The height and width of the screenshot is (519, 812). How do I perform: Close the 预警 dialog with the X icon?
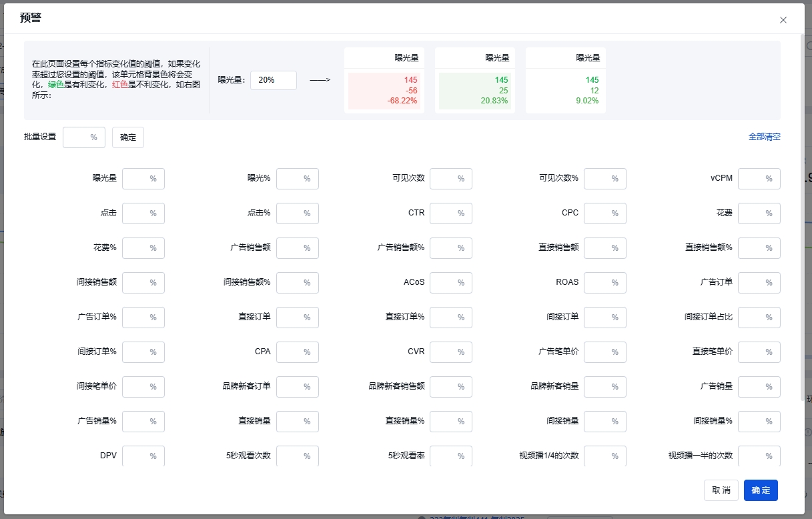tap(783, 20)
